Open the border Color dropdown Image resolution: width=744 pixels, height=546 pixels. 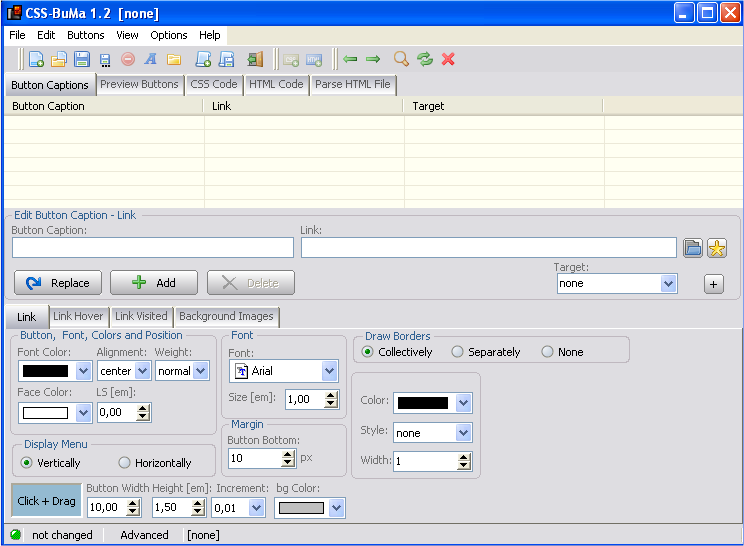(x=463, y=403)
